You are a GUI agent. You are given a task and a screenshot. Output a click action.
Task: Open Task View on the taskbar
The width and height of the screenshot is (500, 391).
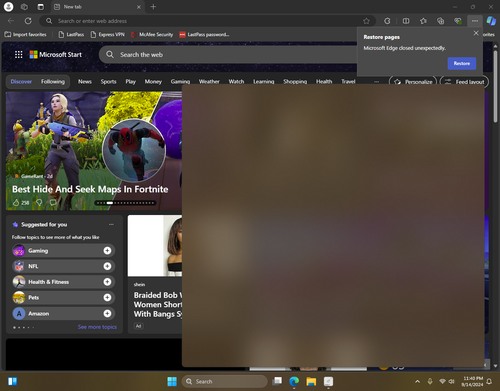277,381
